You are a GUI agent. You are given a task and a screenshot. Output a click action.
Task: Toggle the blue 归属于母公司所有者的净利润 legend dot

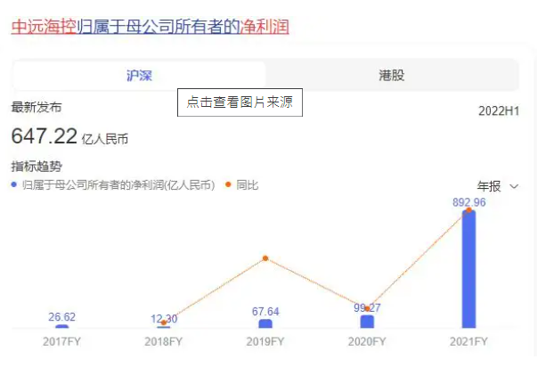click(x=13, y=184)
